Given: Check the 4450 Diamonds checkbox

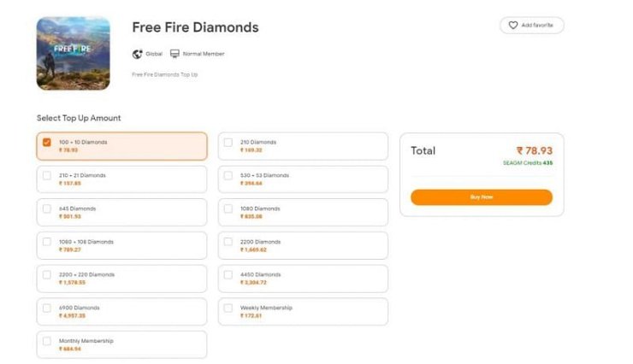Looking at the screenshot, I should [228, 275].
